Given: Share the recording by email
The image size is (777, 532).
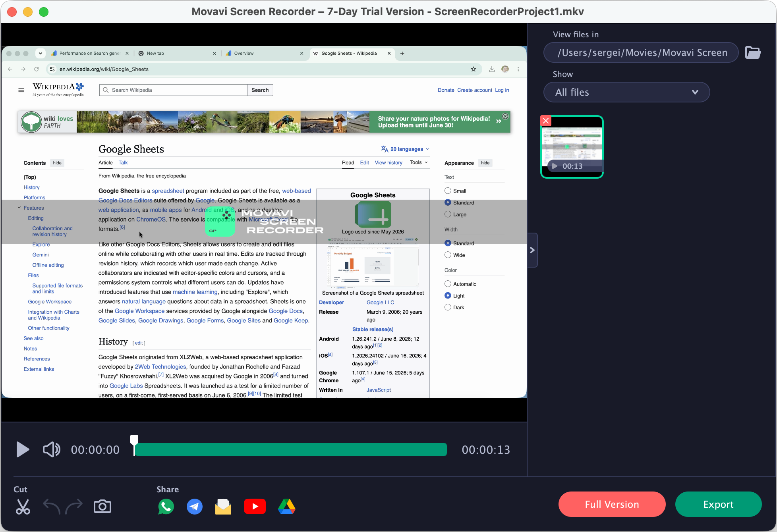Looking at the screenshot, I should (x=223, y=507).
